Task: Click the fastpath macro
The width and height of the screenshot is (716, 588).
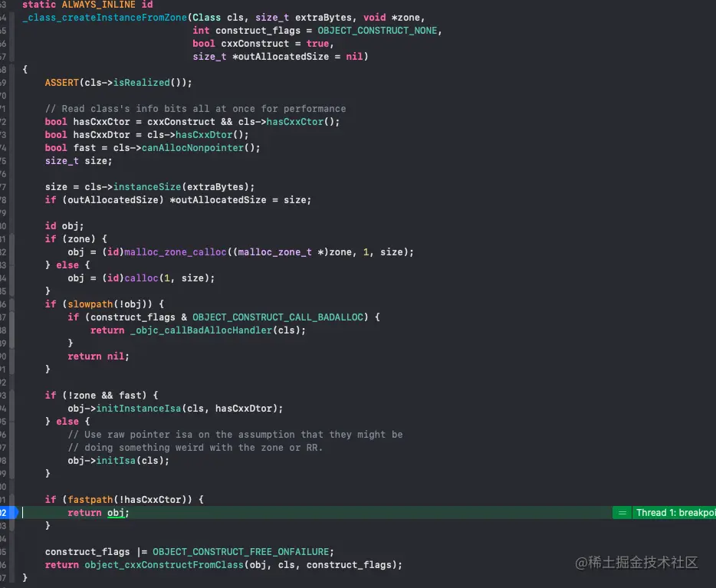Action: pyautogui.click(x=90, y=499)
